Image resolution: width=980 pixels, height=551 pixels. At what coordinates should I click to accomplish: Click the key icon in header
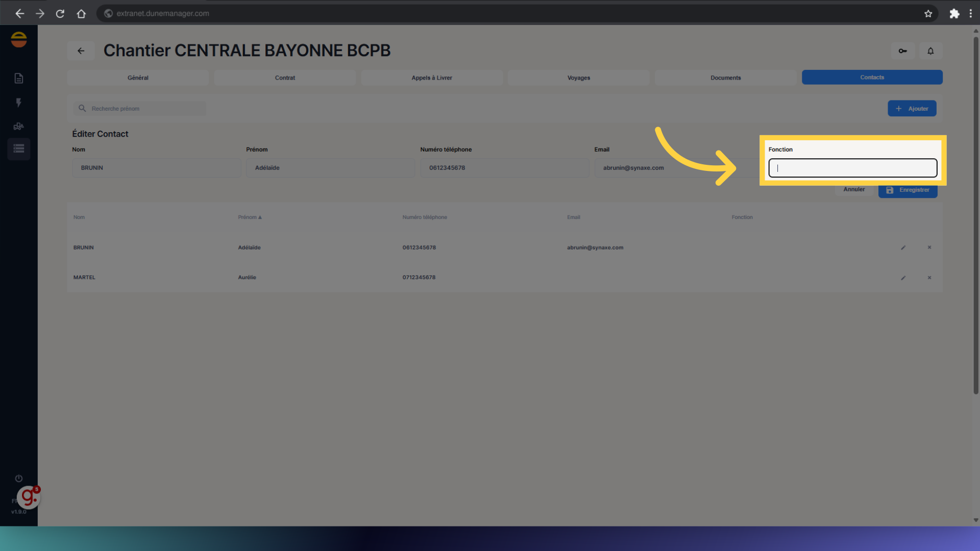(902, 51)
